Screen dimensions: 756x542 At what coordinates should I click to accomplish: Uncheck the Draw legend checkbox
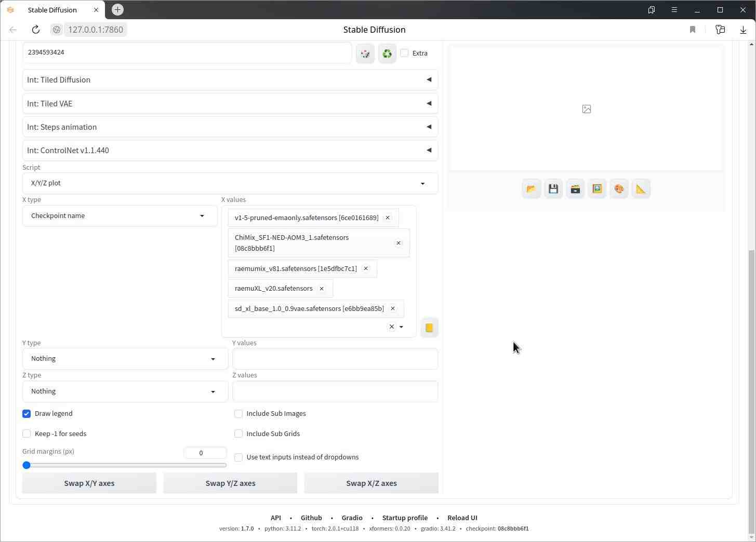tap(26, 414)
